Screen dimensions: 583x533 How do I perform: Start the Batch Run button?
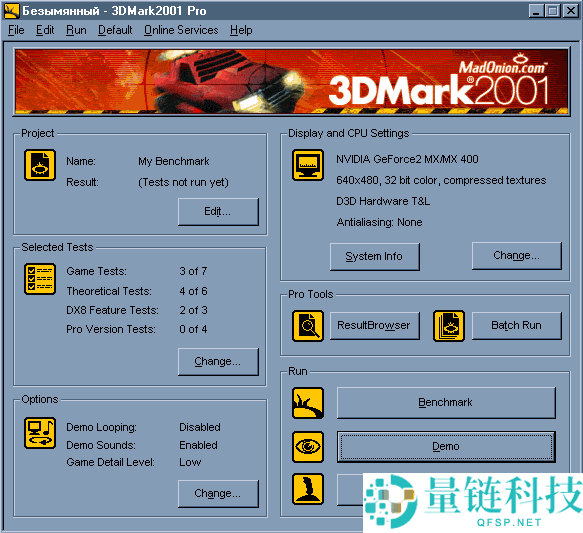[x=516, y=326]
